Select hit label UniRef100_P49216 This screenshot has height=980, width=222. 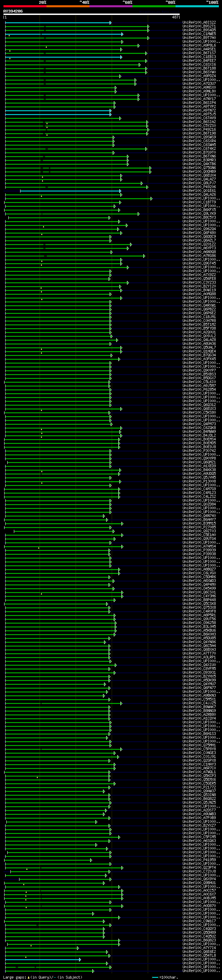199,129
